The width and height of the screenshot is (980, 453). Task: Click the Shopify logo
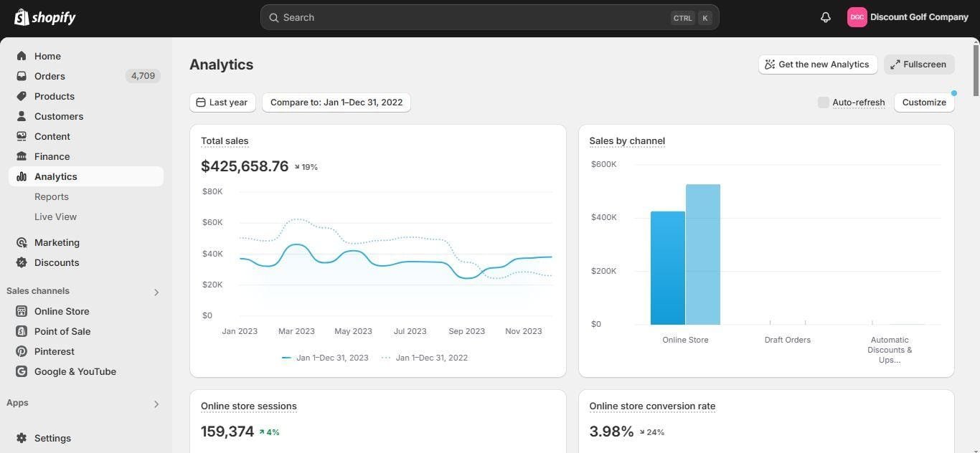coord(44,17)
